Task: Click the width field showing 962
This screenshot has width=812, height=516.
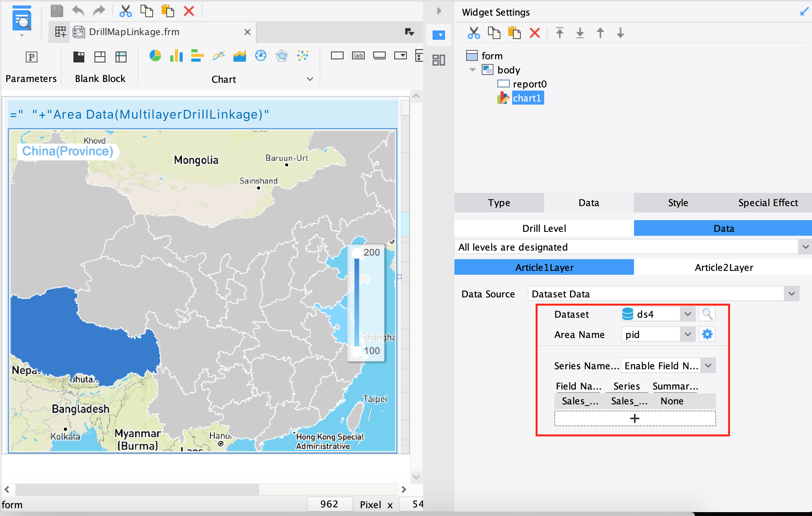Action: 329,504
